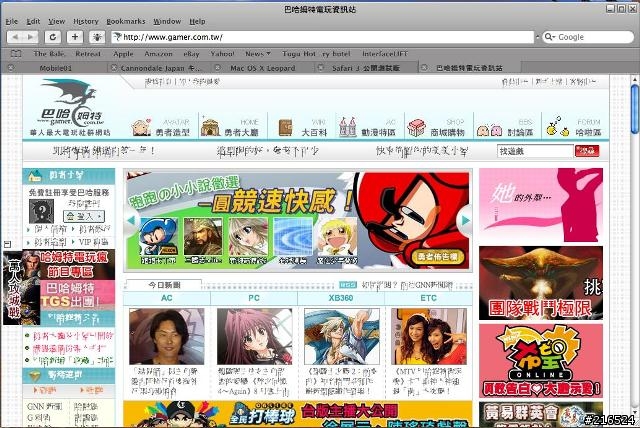Click the vertical scrollbar thumb
The width and height of the screenshot is (640, 428).
[635, 108]
